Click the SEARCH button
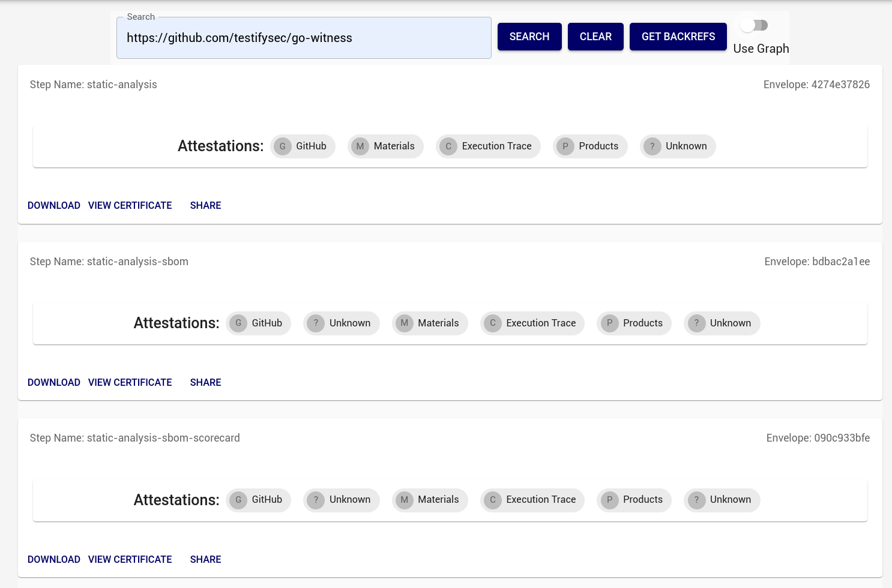The height and width of the screenshot is (588, 892). (529, 37)
